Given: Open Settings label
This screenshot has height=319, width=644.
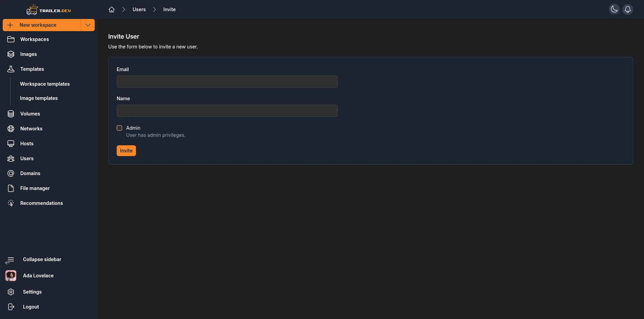Looking at the screenshot, I should (32, 292).
